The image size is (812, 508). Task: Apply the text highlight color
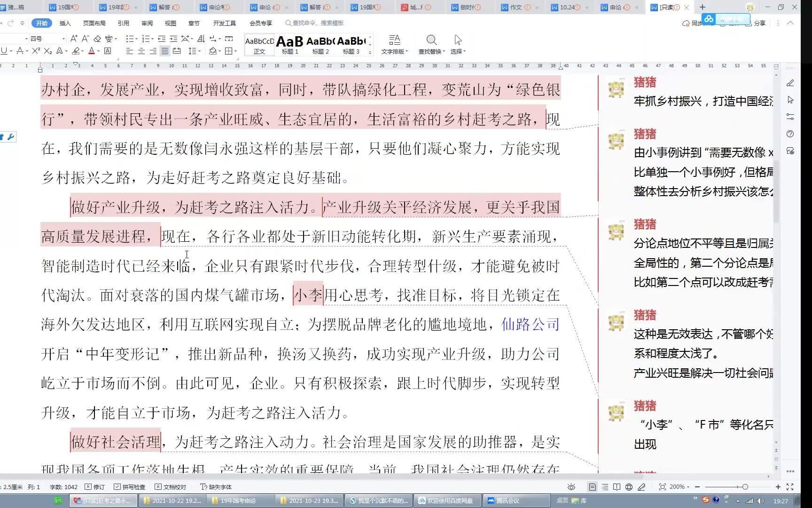pos(76,51)
